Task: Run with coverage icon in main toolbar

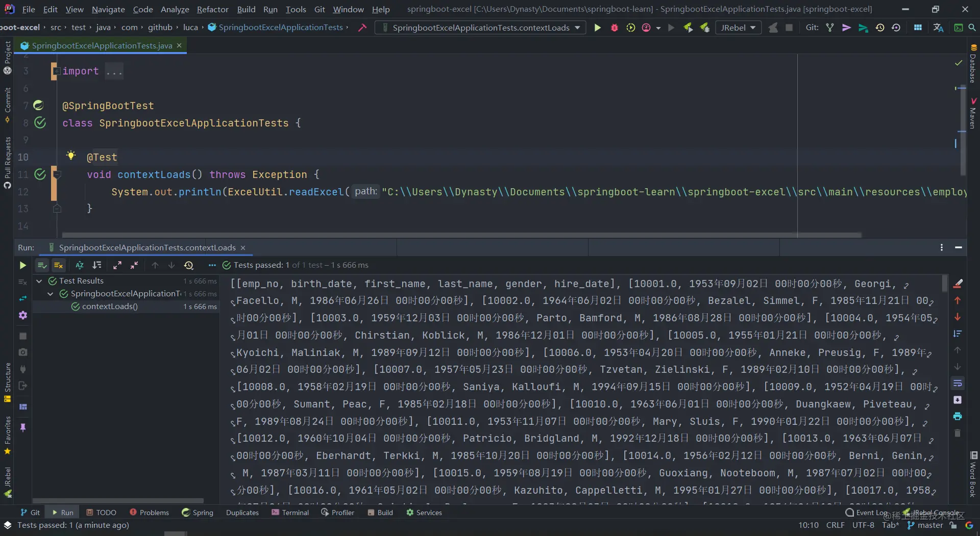Action: (x=631, y=28)
